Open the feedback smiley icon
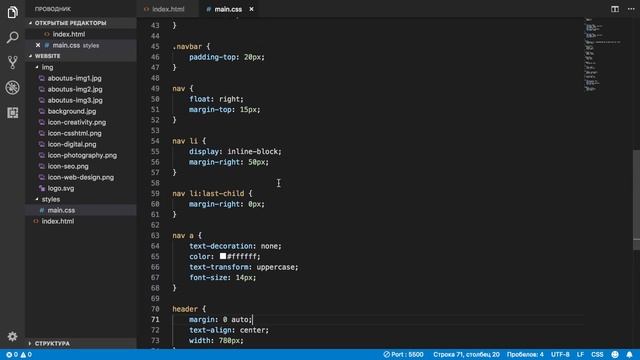 point(615,355)
